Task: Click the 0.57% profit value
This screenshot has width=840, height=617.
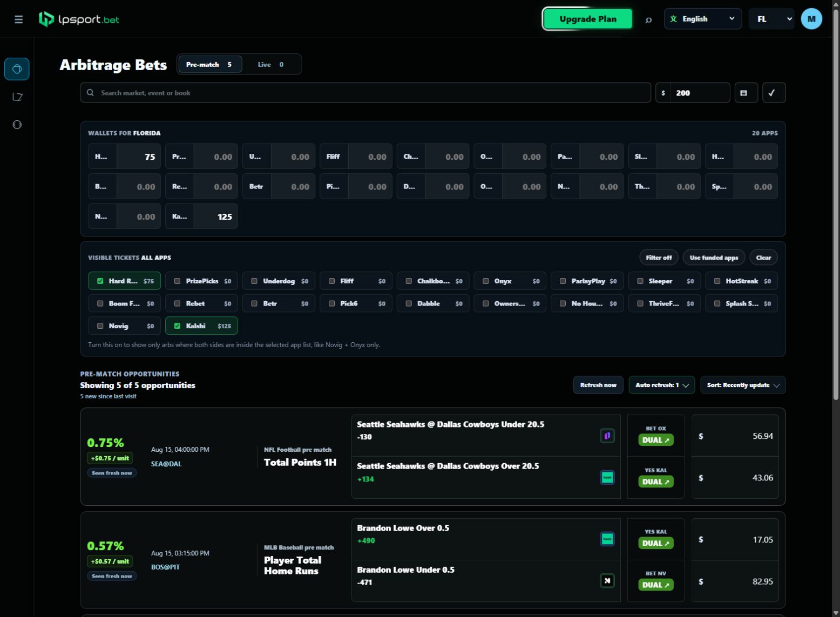Action: click(105, 546)
